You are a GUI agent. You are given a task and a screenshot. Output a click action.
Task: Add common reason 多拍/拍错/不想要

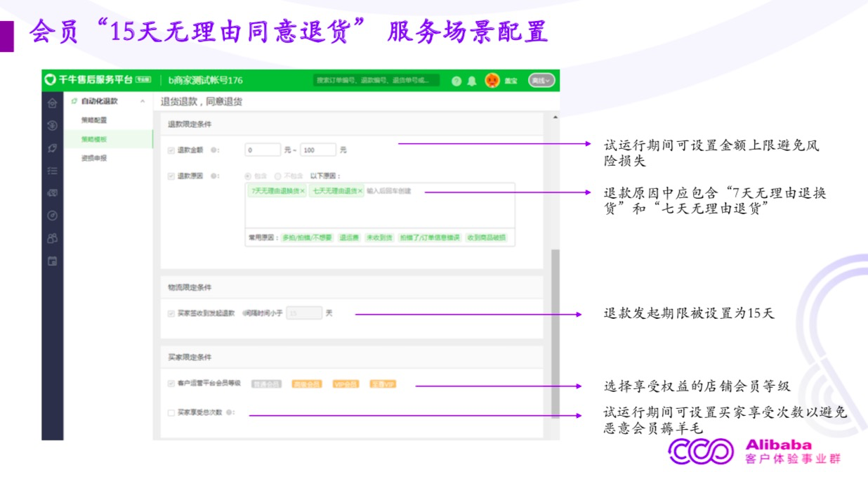coord(308,238)
